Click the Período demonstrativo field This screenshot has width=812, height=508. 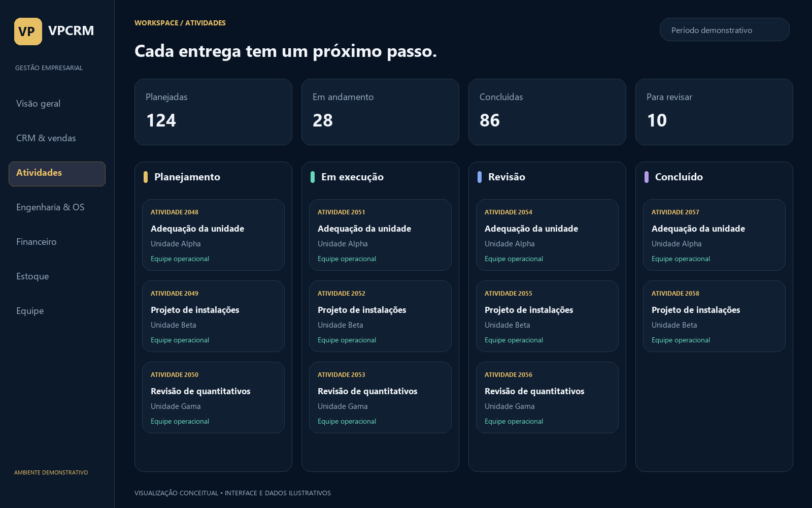coord(724,29)
